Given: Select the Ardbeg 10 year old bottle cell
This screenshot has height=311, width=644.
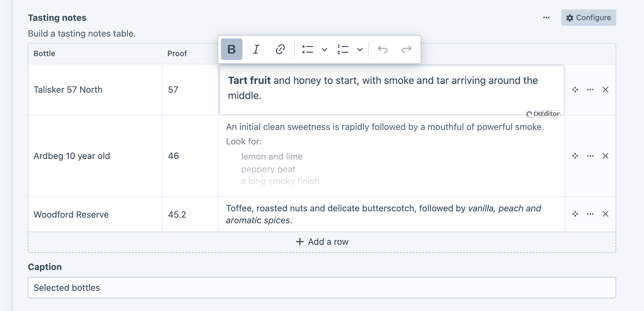Looking at the screenshot, I should click(x=95, y=156).
